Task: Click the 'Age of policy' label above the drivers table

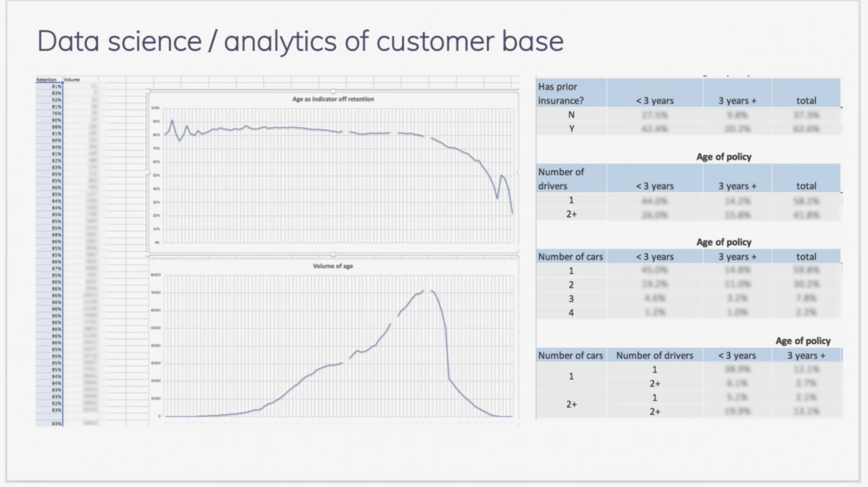Action: 724,157
